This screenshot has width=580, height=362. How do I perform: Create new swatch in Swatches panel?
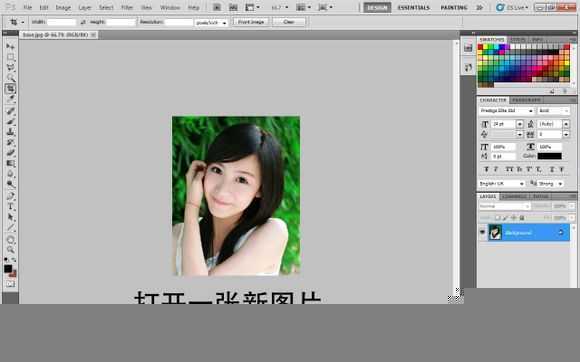coord(552,91)
